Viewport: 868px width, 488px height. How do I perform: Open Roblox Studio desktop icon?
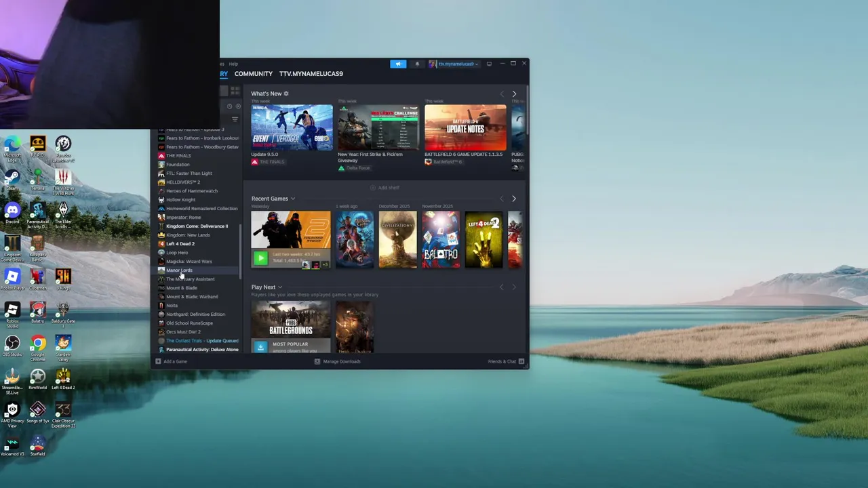12,314
